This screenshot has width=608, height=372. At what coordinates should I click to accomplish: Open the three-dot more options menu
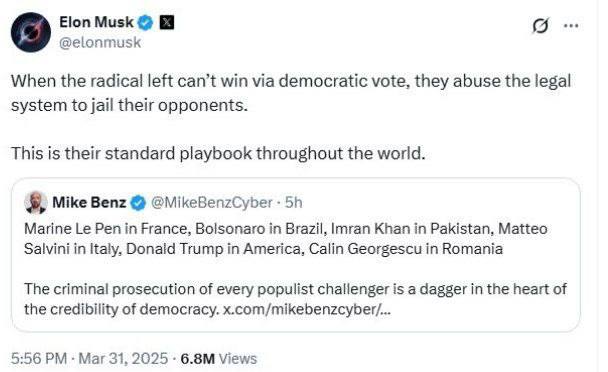(571, 26)
